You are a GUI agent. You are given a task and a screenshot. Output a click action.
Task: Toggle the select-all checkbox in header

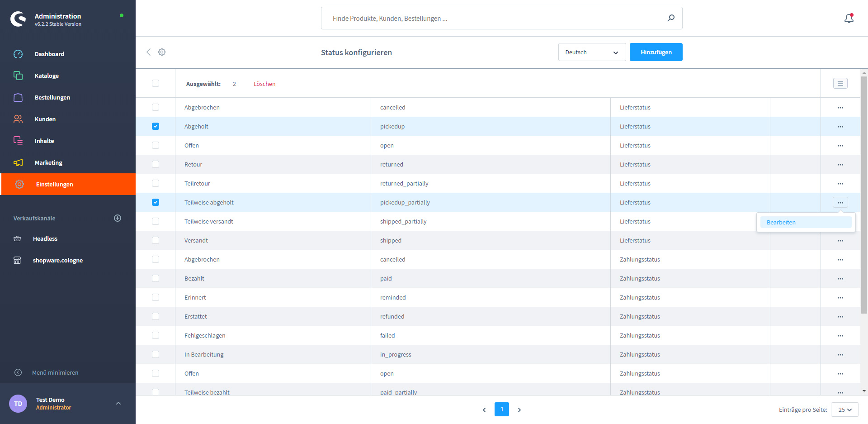coord(156,83)
